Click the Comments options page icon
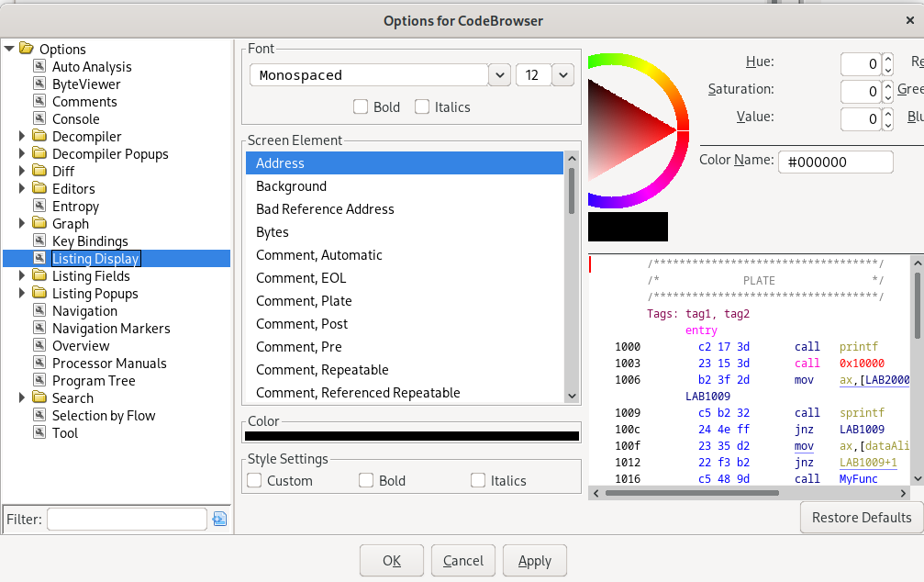 pyautogui.click(x=39, y=101)
